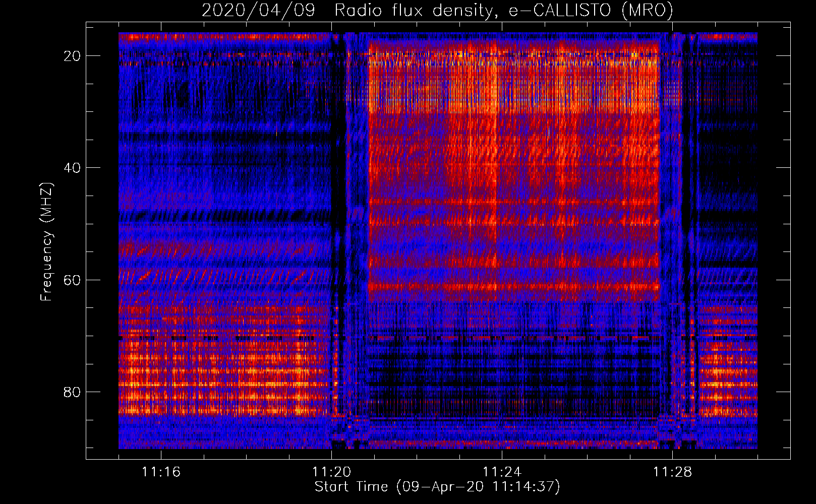This screenshot has height=504, width=816.
Task: Click the bright burst at 11:24 near 40 MHz
Action: click(497, 169)
